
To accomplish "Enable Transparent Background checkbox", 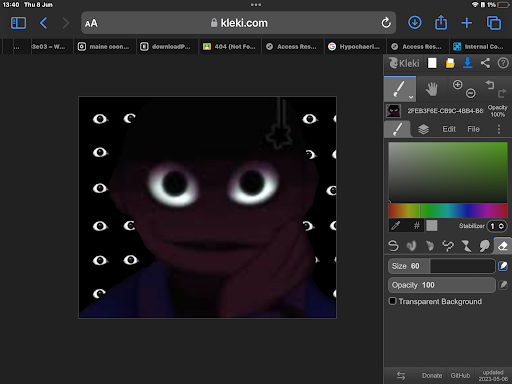I will point(393,301).
